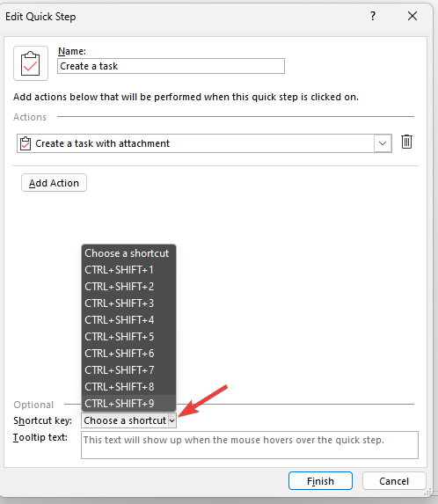The image size is (438, 504).
Task: Pick CTRL+SHIFT+5 in the dropdown list
Action: [128, 337]
